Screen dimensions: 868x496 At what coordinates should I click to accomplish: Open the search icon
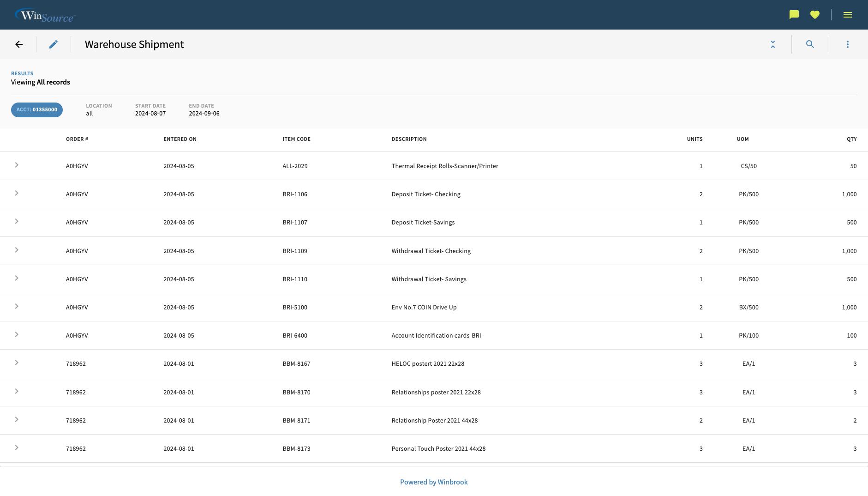point(810,44)
